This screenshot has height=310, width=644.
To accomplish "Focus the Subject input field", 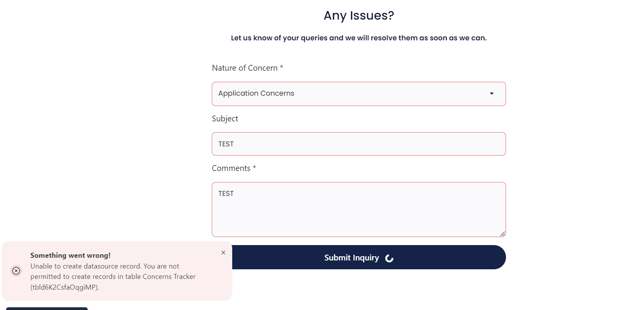I will (x=359, y=144).
